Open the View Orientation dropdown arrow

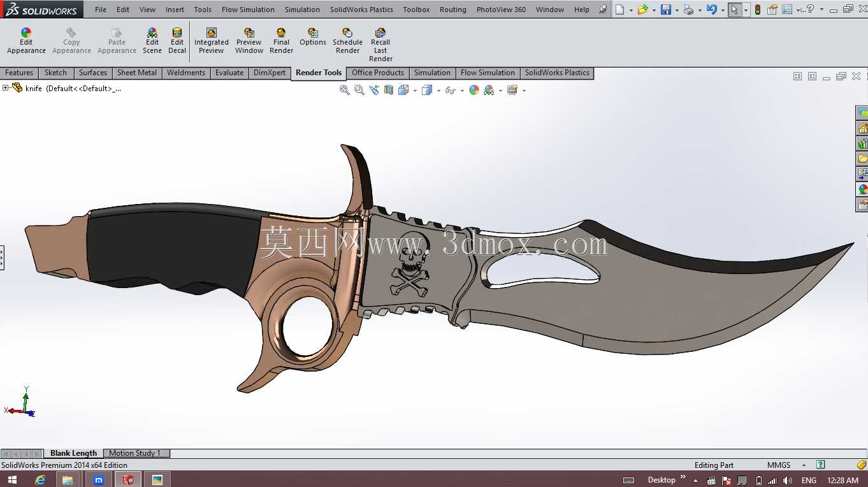coord(415,91)
